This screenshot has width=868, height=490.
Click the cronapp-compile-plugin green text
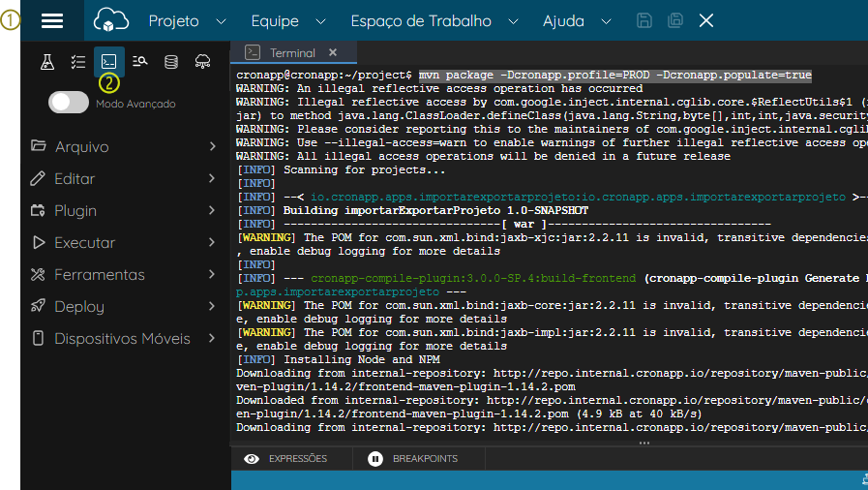point(473,279)
